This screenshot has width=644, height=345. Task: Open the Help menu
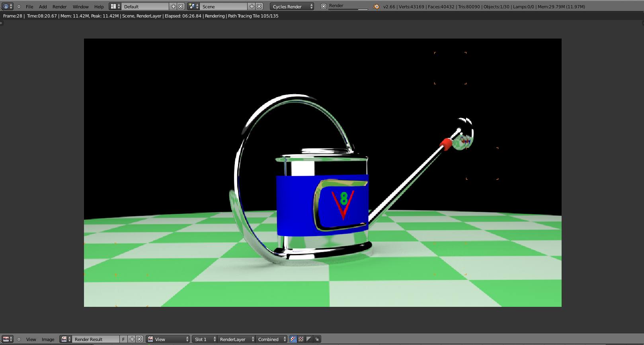pos(99,7)
